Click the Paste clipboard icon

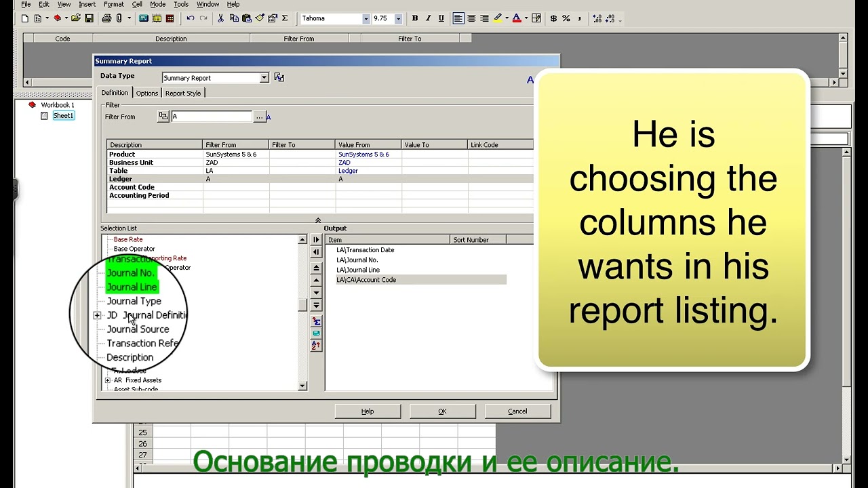tap(246, 18)
